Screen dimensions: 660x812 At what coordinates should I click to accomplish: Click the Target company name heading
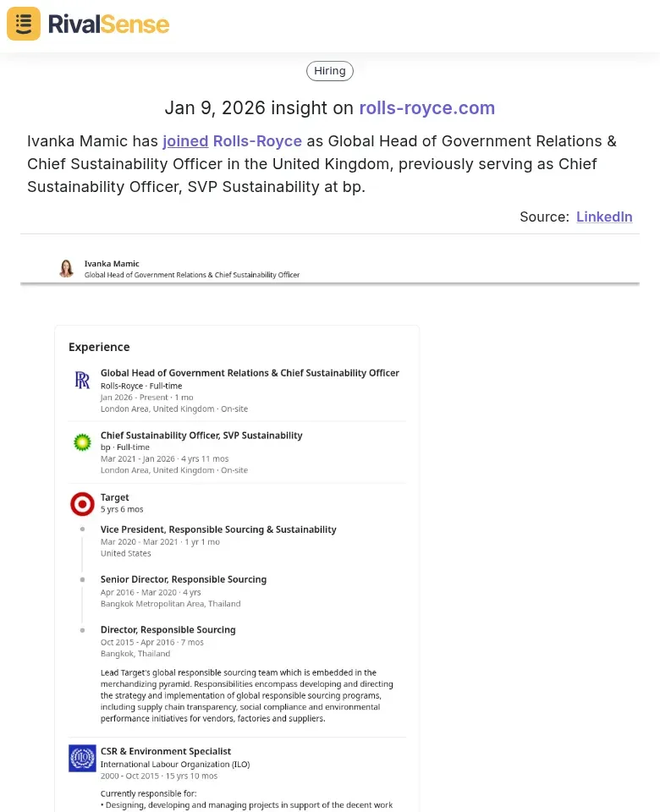click(115, 497)
